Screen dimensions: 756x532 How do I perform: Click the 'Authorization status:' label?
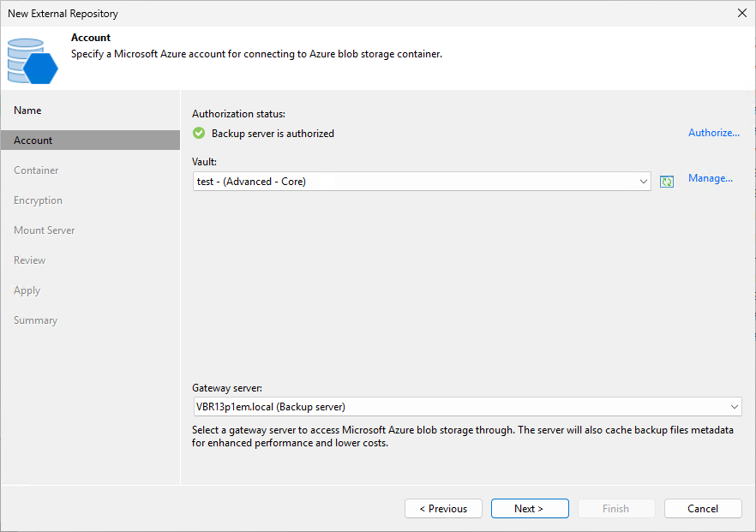(238, 114)
